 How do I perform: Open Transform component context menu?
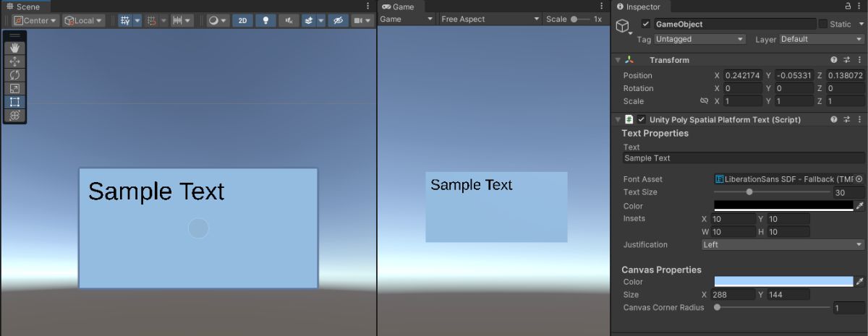[859, 60]
